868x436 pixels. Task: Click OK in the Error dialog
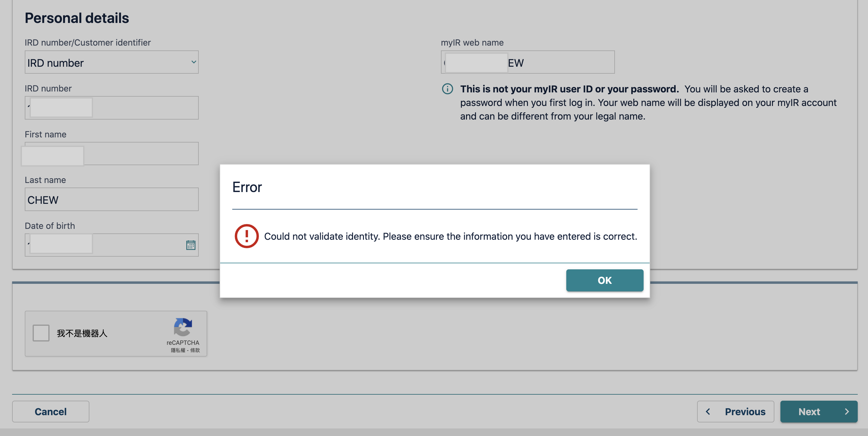coord(605,280)
